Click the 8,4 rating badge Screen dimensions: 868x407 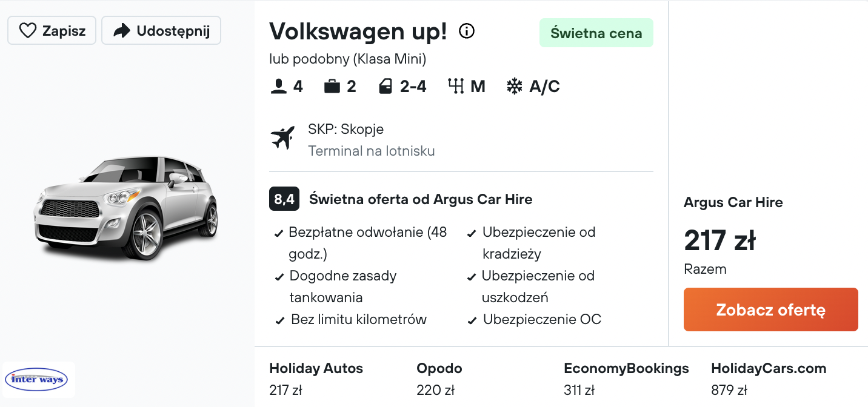284,199
